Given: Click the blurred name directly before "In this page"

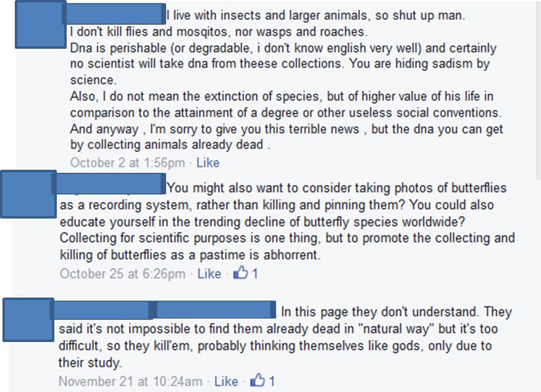Looking at the screenshot, I should [214, 310].
